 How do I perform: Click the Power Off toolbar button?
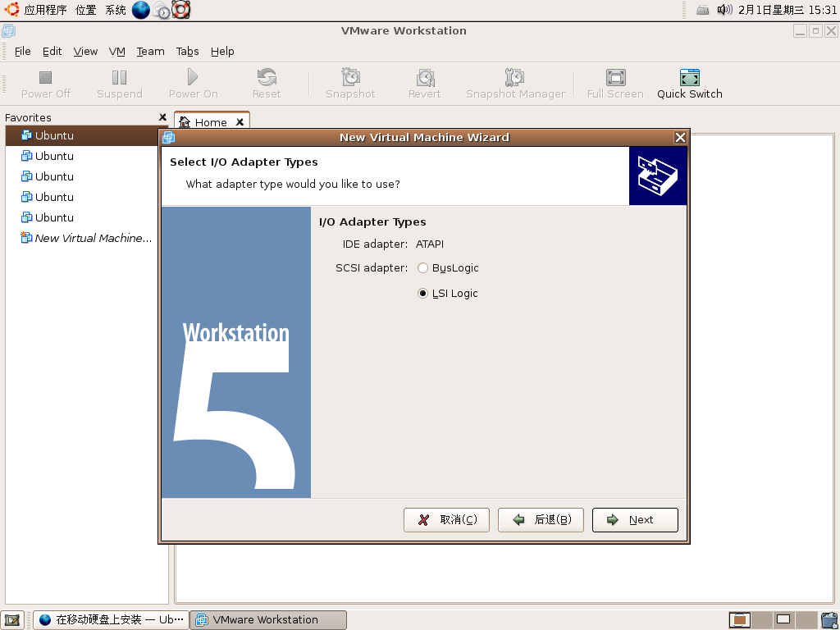[x=46, y=84]
